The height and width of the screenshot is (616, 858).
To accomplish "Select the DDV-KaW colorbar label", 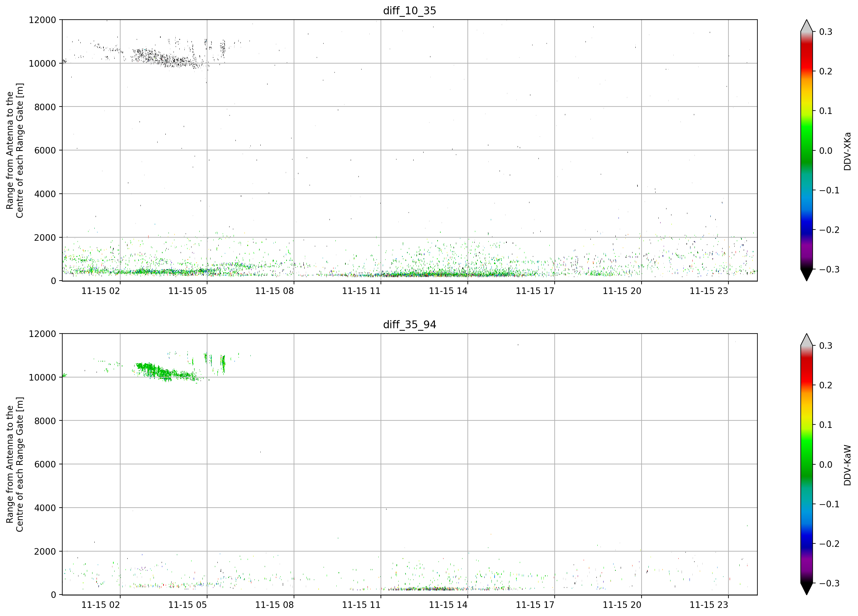I will pos(847,465).
